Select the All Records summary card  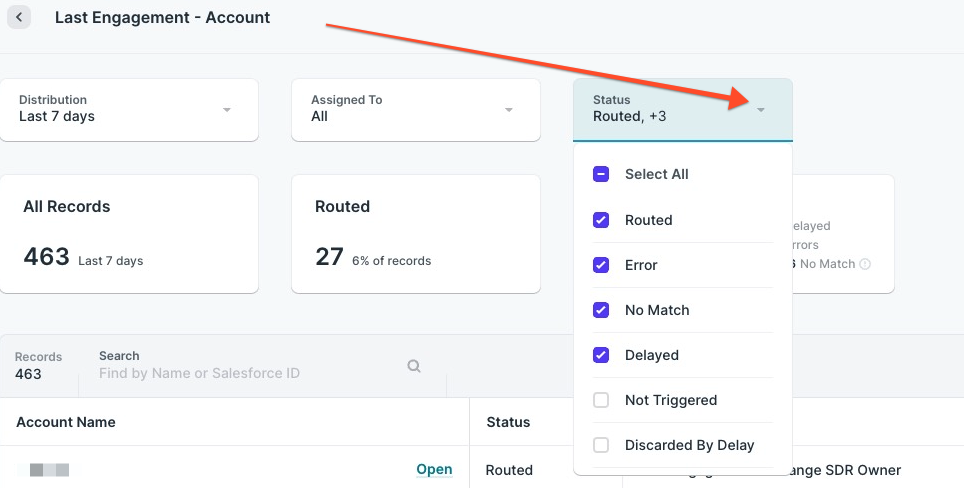[129, 235]
